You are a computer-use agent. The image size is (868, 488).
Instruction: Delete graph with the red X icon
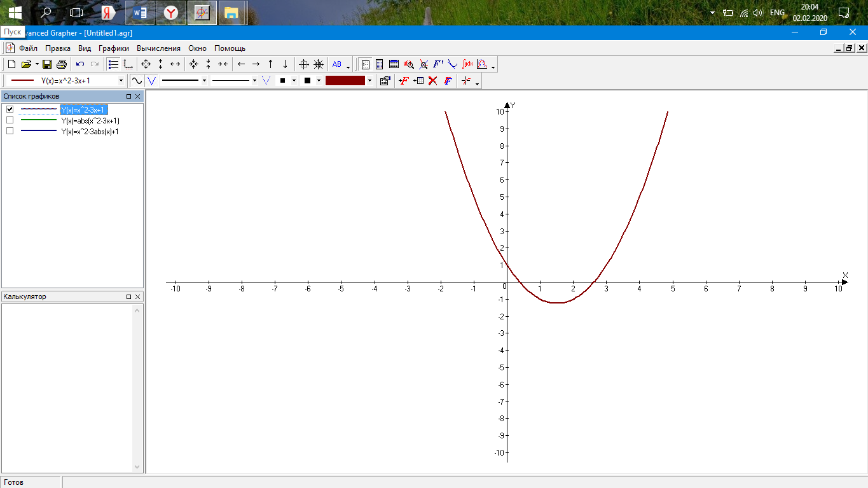click(x=433, y=81)
